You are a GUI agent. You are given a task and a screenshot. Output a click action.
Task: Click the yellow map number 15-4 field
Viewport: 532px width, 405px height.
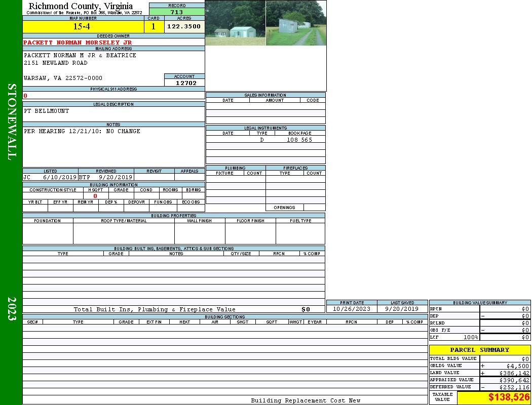[83, 27]
